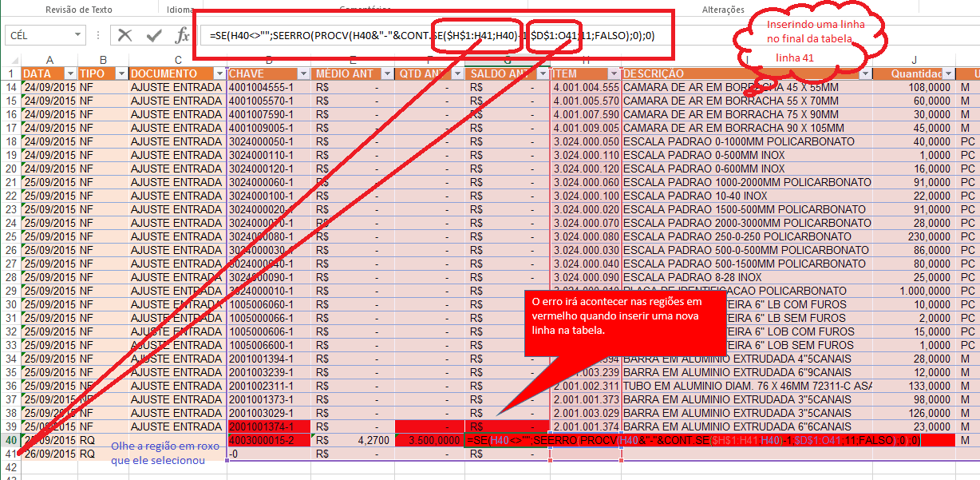Screen dimensions: 980x480
Task: Click inside the Name Box showing CÉL
Action: tap(40, 35)
